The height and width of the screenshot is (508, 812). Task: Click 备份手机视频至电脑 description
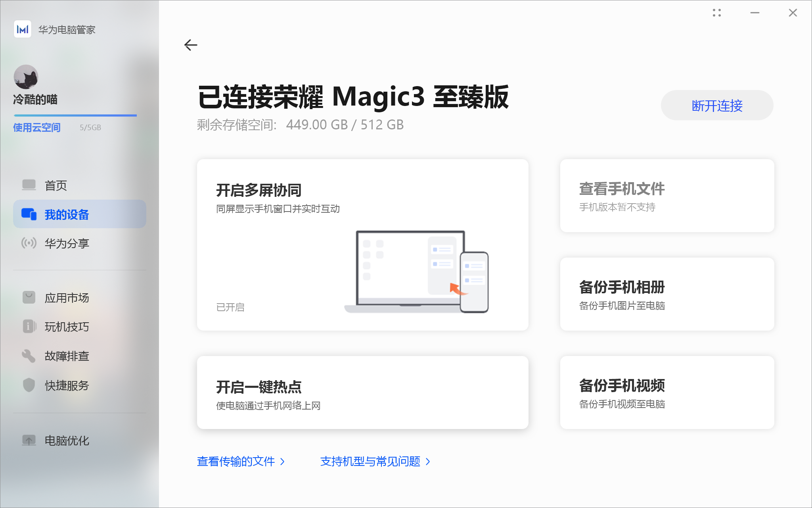(622, 404)
